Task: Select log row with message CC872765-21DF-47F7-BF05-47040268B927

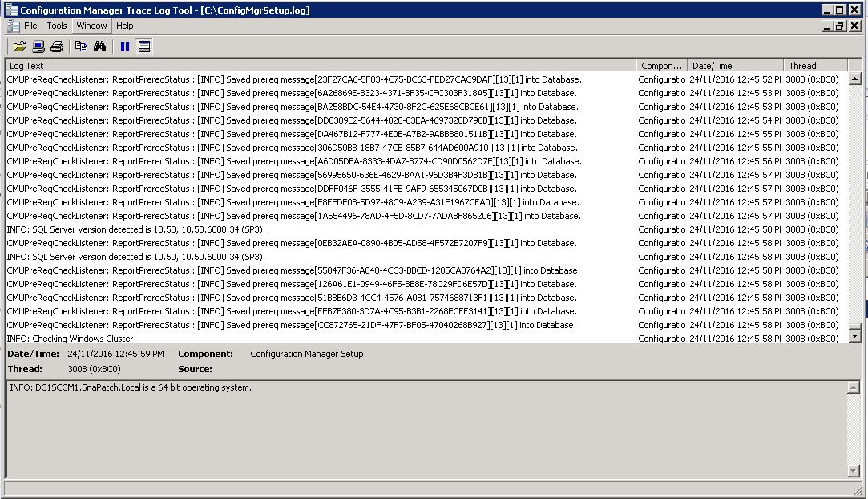Action: (427, 325)
